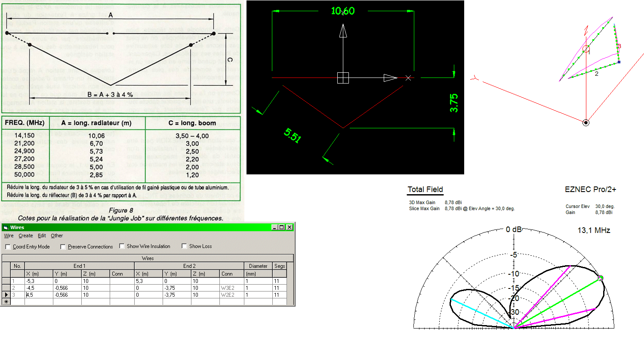Click wire 2 End 2 Y cell -3,75
644x338 pixels.
point(177,288)
